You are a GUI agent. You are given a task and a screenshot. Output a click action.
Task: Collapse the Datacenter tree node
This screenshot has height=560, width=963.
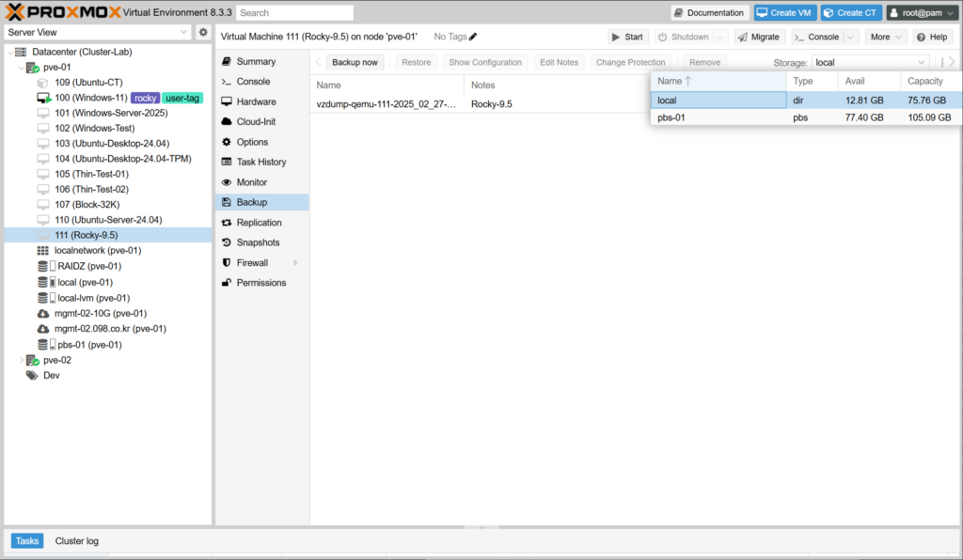11,52
